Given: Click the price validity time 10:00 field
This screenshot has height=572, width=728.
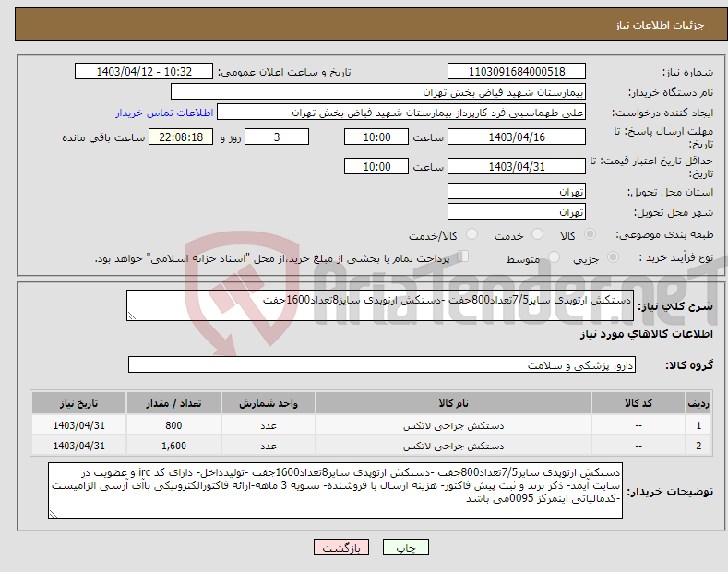Looking at the screenshot, I should [376, 166].
